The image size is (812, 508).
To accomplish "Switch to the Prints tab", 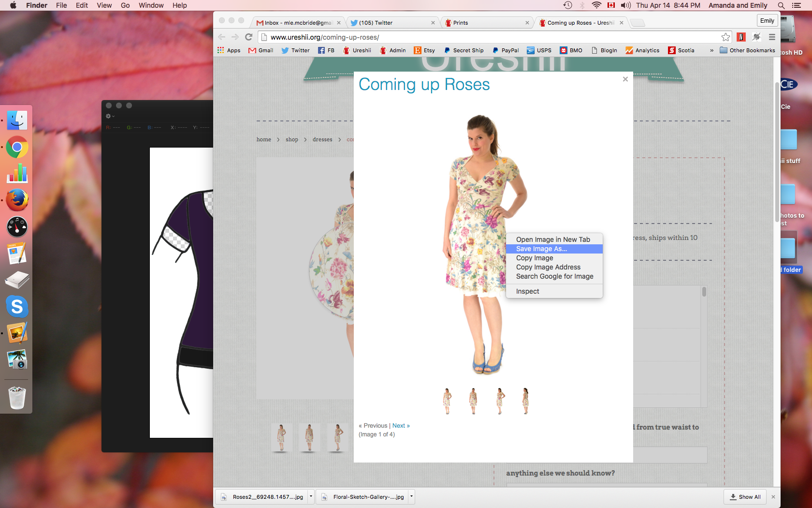I will (486, 23).
